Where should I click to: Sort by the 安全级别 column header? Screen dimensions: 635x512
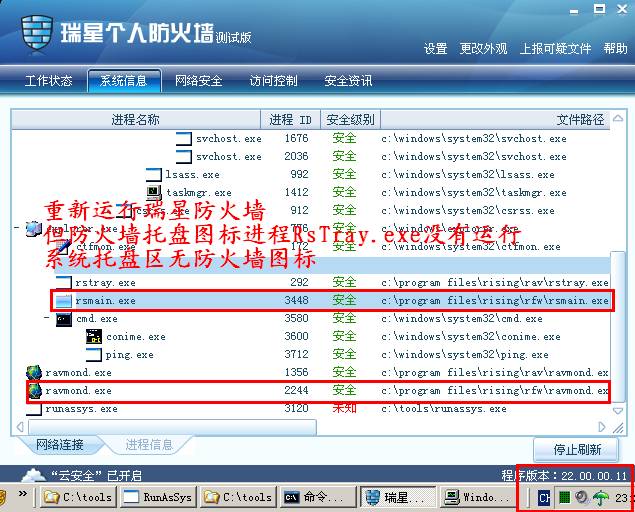[350, 119]
